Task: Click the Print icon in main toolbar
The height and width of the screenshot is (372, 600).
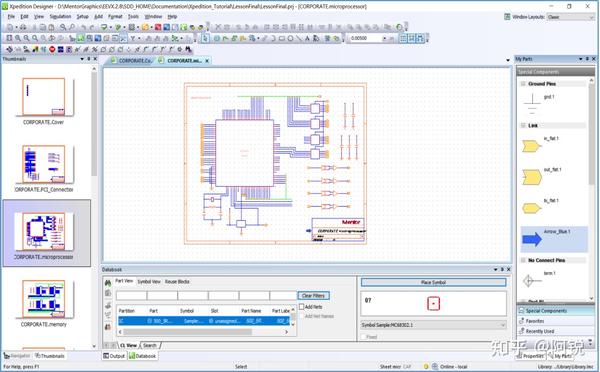Action: coord(23,27)
